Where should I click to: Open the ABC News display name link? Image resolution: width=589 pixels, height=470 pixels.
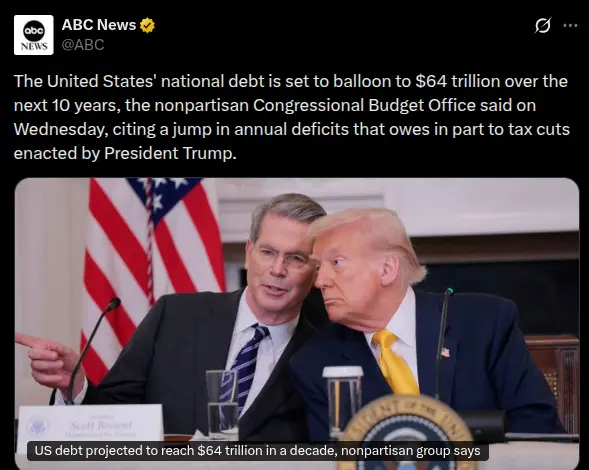99,25
